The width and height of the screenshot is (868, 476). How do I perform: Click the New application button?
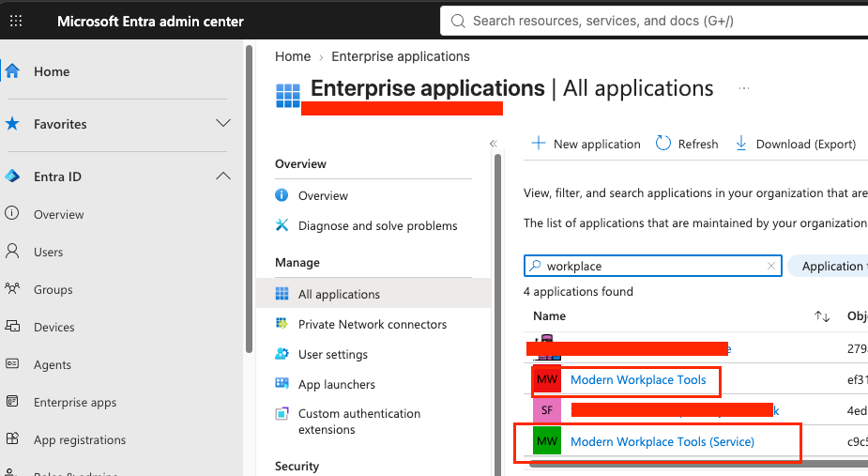(x=586, y=144)
